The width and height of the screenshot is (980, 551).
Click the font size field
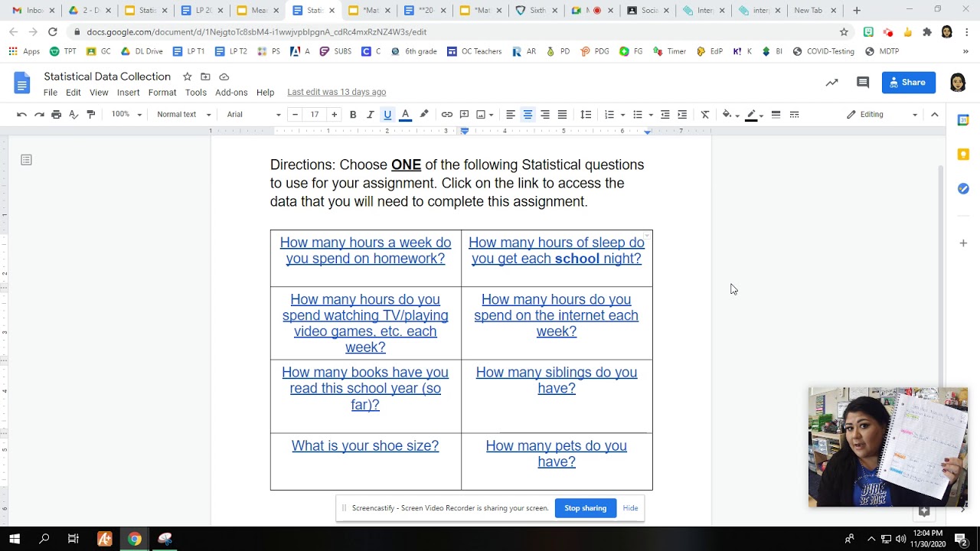315,115
